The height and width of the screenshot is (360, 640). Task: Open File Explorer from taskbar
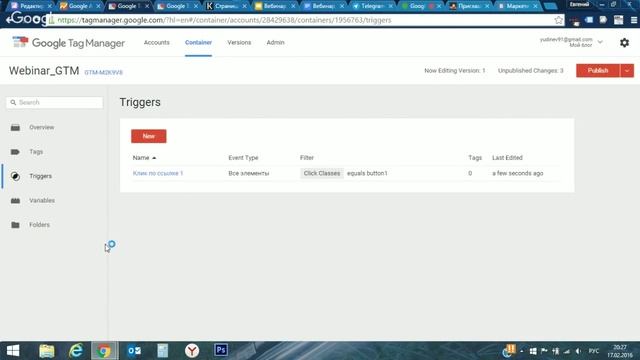tap(47, 351)
